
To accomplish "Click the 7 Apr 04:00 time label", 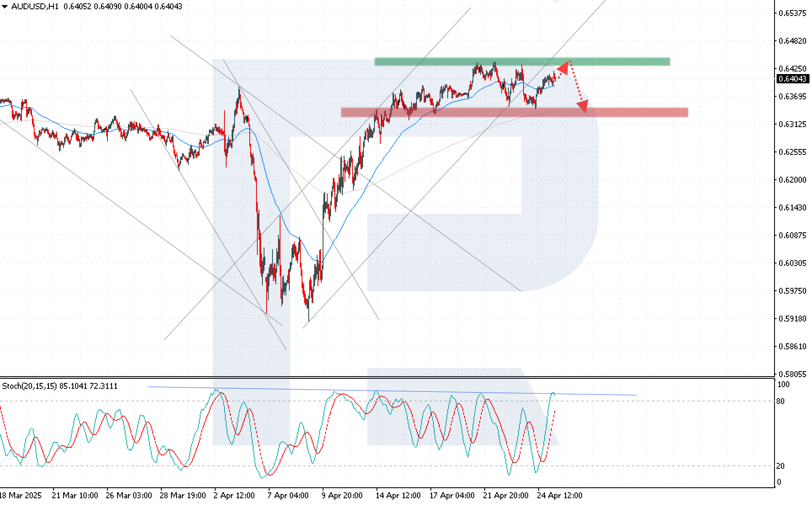I will 288,496.
